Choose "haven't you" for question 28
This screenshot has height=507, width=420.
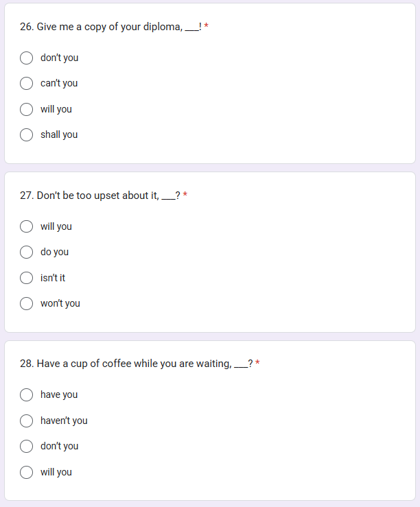coord(26,421)
